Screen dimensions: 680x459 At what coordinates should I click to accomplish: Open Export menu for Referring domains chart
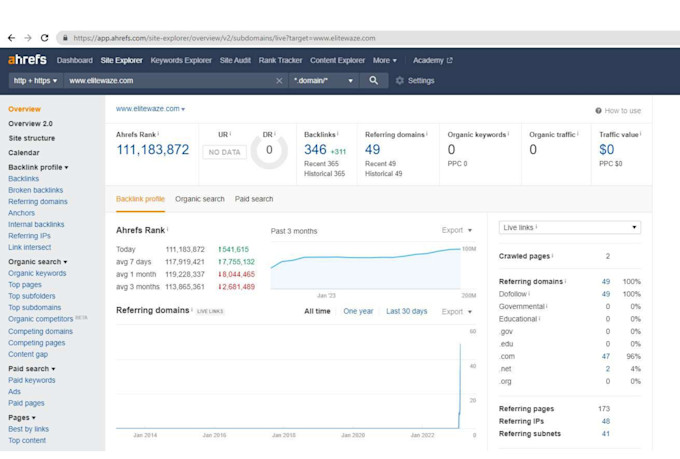click(457, 311)
